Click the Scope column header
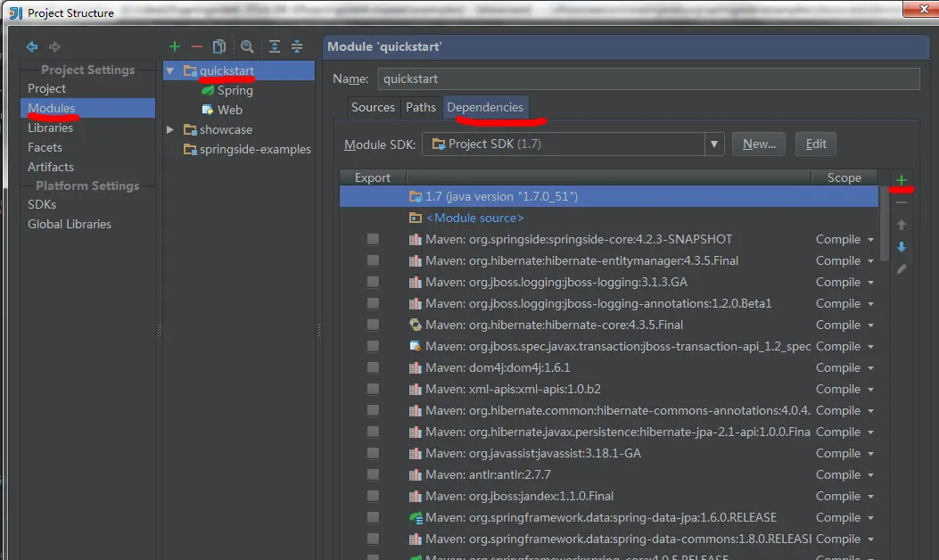The image size is (939, 560). tap(844, 177)
